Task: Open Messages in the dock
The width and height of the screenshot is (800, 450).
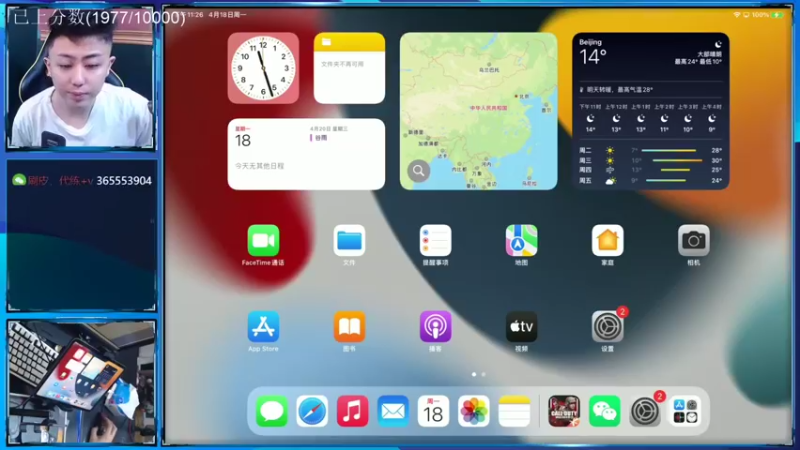Action: pyautogui.click(x=271, y=411)
